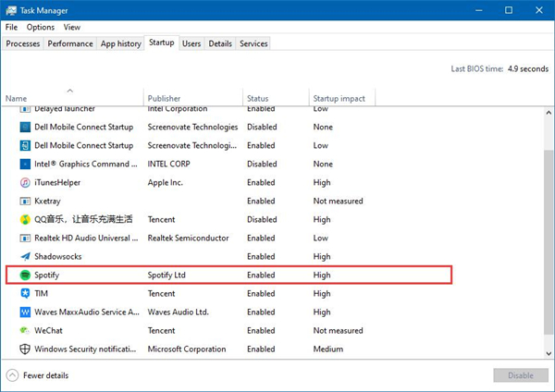Click the Shadowsocks paper plane icon
This screenshot has width=555, height=392.
[x=25, y=256]
